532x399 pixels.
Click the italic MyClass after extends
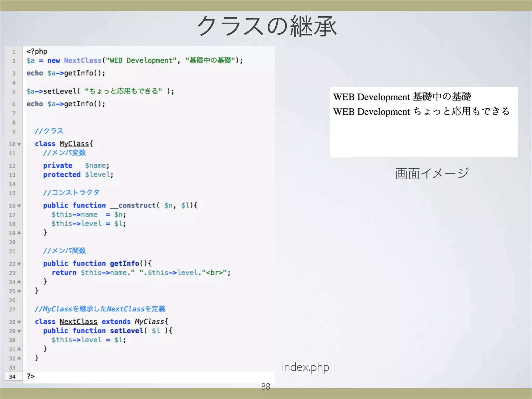pyautogui.click(x=149, y=322)
